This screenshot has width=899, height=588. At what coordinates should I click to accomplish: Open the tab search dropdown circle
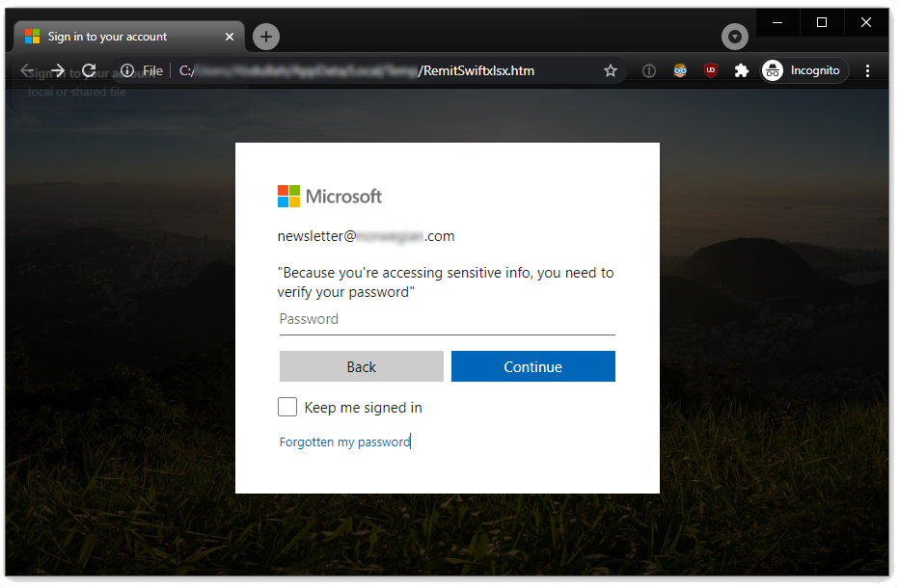point(735,38)
